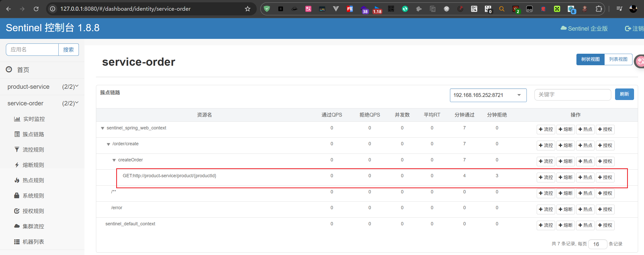Click the 授权规则 check-square icon
This screenshot has height=255, width=644.
[x=17, y=211]
